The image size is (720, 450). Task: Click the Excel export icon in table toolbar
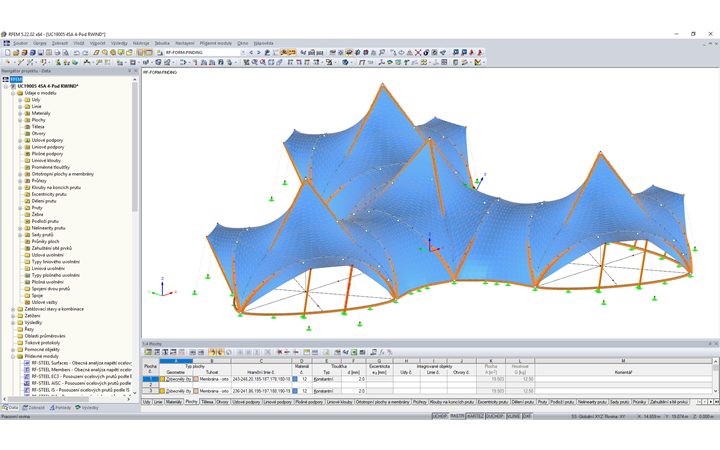tap(354, 352)
